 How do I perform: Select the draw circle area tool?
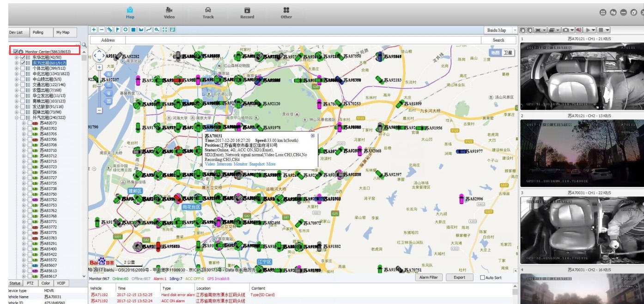pos(126,30)
